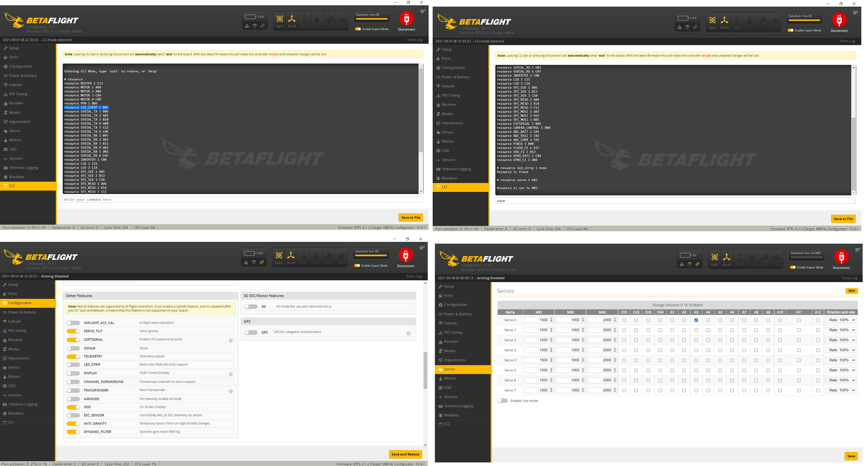Image resolution: width=868 pixels, height=466 pixels.
Task: Click battery voltage icon in Servos window
Action: pyautogui.click(x=685, y=255)
